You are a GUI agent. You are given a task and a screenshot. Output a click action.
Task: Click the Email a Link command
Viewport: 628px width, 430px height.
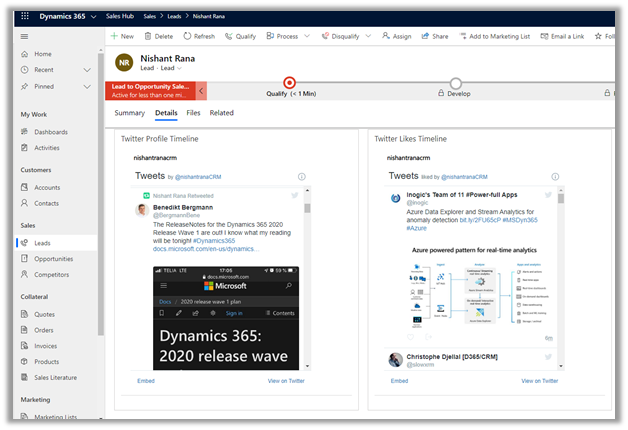point(560,36)
